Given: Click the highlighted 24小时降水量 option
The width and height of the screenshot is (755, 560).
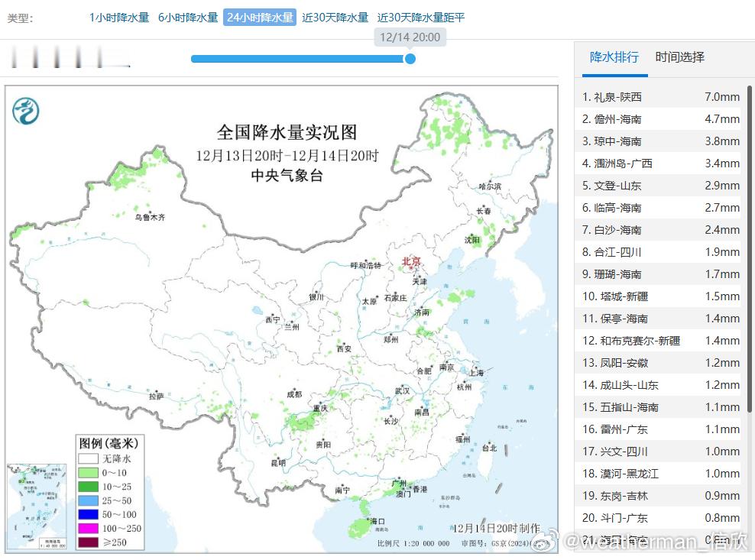Looking at the screenshot, I should tap(260, 17).
